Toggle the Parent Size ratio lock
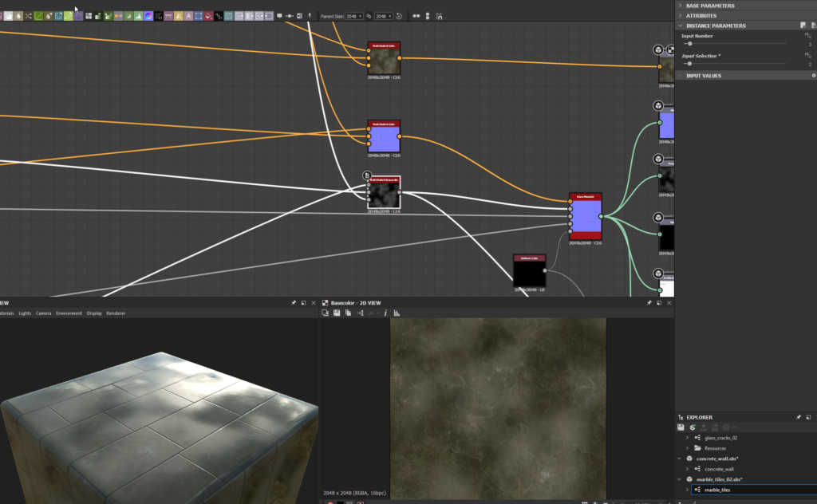Image resolution: width=817 pixels, height=504 pixels. [x=369, y=16]
